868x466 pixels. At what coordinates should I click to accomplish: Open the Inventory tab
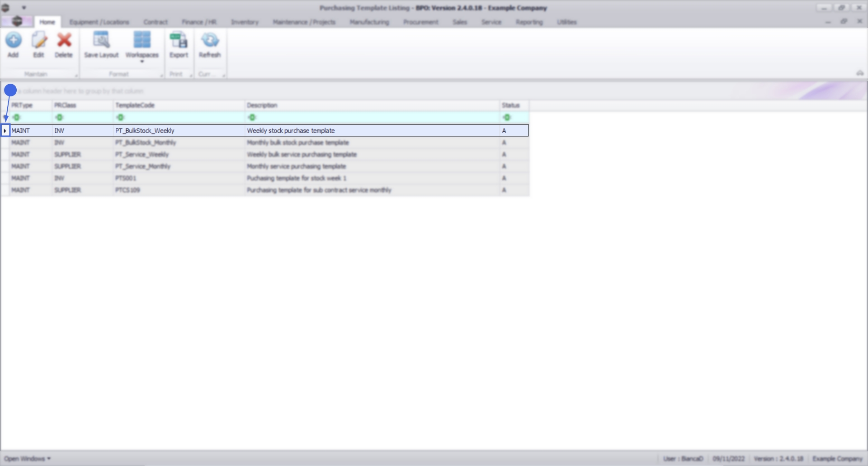pyautogui.click(x=245, y=22)
